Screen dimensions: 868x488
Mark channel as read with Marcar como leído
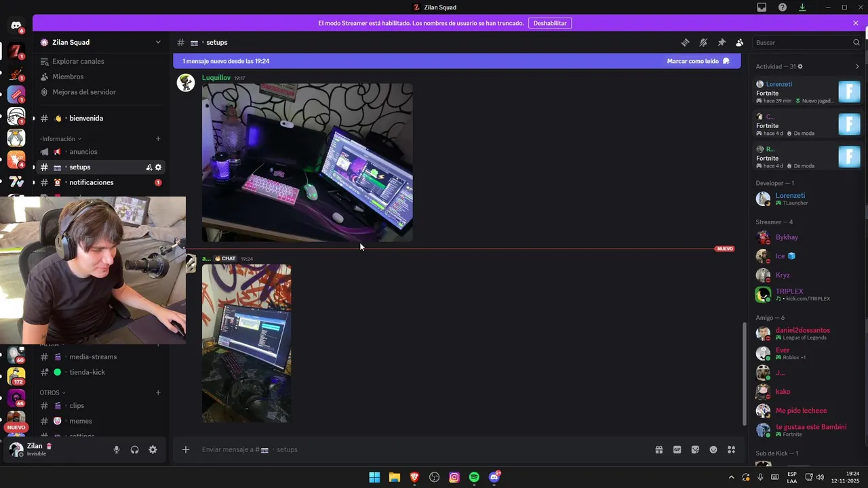pos(698,61)
